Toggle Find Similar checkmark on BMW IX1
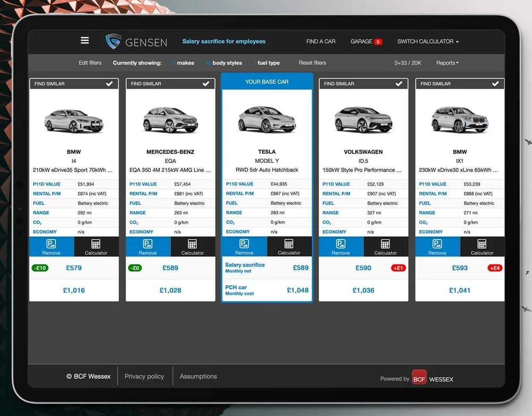 (x=495, y=84)
